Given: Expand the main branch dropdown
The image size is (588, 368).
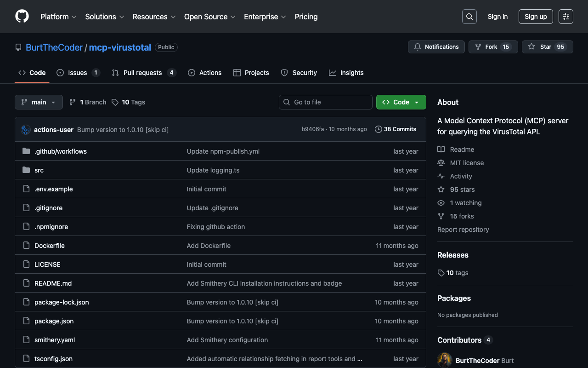Looking at the screenshot, I should coord(39,102).
